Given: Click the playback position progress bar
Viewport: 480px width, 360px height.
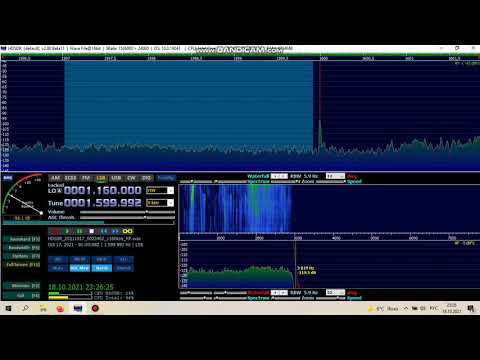Looking at the screenshot, I should [x=88, y=222].
